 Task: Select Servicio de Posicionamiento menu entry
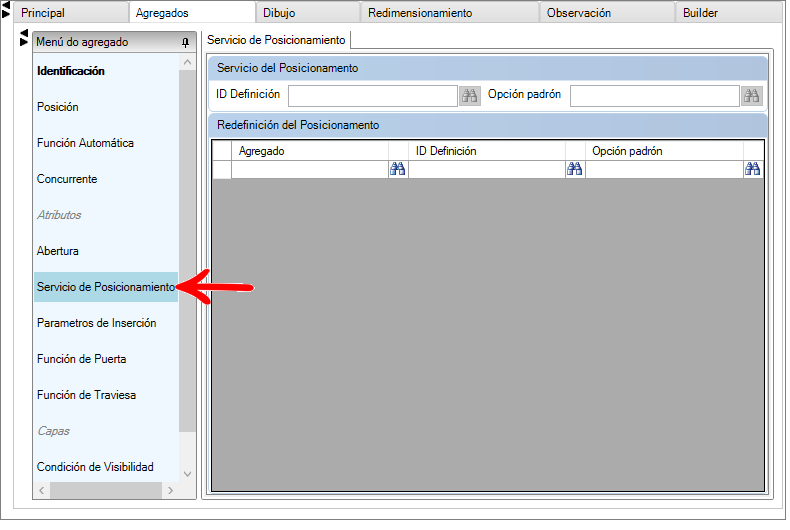(x=106, y=287)
